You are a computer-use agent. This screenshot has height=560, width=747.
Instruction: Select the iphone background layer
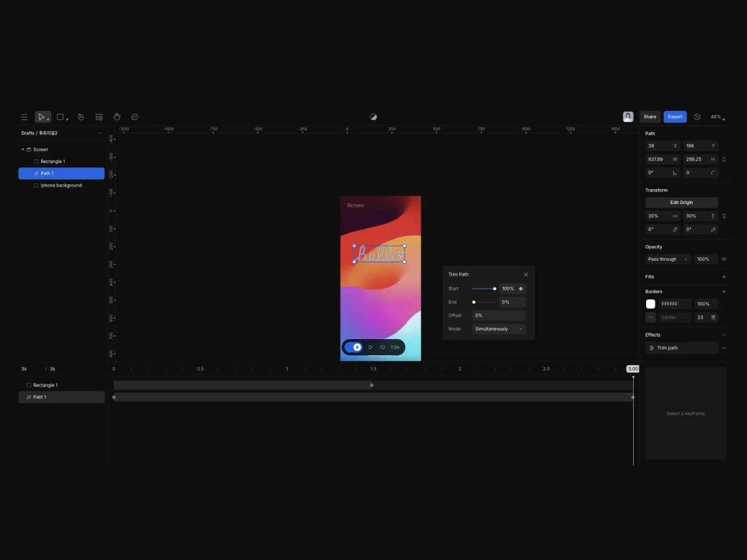(x=61, y=185)
